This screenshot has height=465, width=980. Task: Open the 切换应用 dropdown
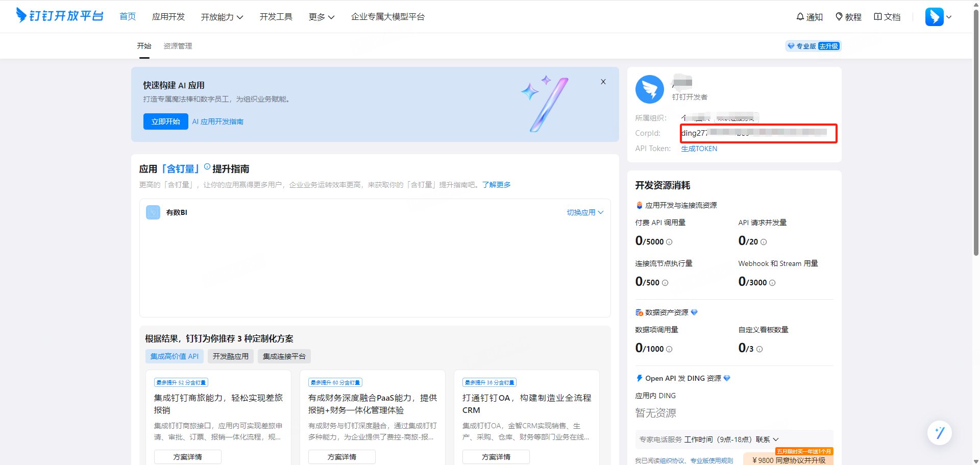point(585,212)
